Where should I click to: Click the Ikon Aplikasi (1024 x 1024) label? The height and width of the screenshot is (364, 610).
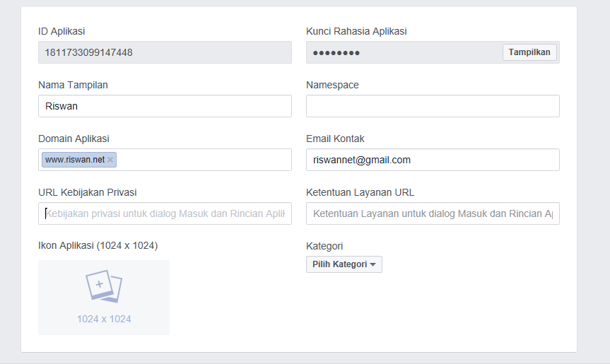(x=98, y=246)
